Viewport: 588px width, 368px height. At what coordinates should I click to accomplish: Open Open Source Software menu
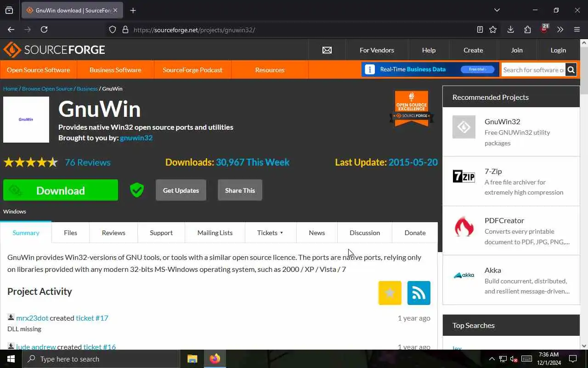[39, 70]
